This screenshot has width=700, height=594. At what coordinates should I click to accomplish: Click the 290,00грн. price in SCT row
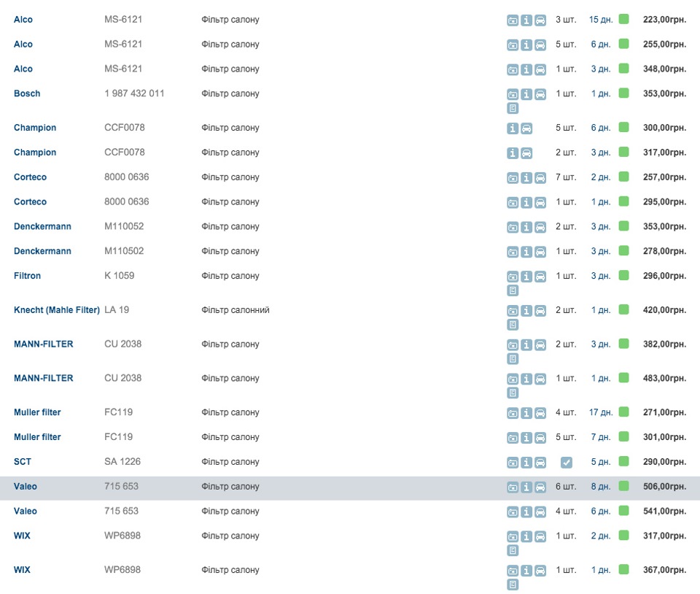(x=664, y=462)
